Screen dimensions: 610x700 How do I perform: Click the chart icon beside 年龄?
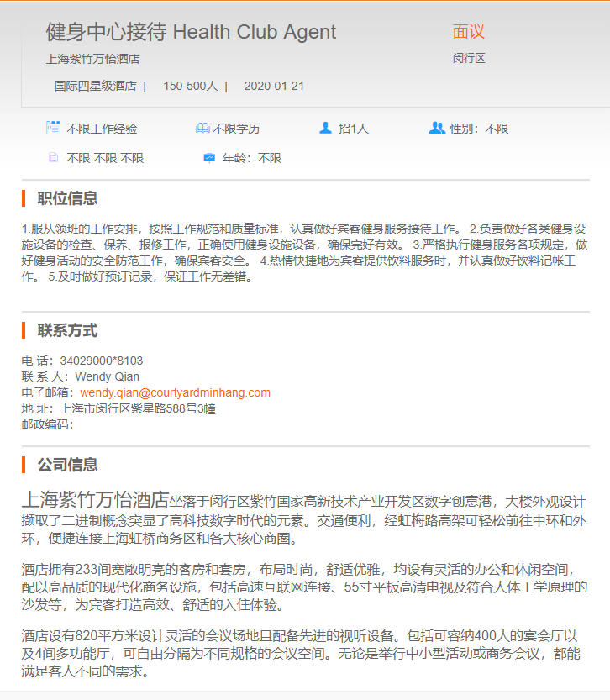click(209, 157)
